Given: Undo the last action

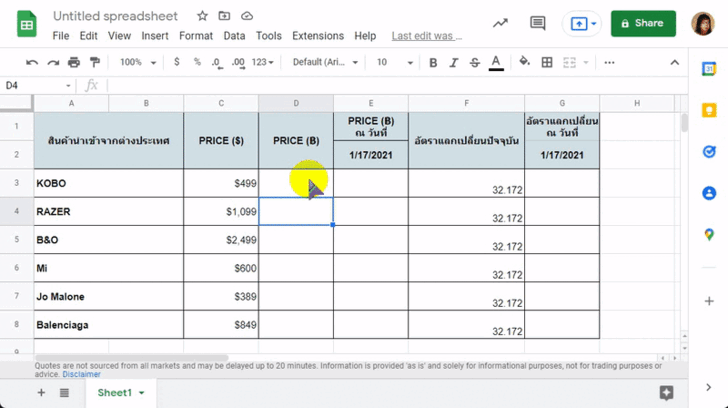Looking at the screenshot, I should [32, 62].
